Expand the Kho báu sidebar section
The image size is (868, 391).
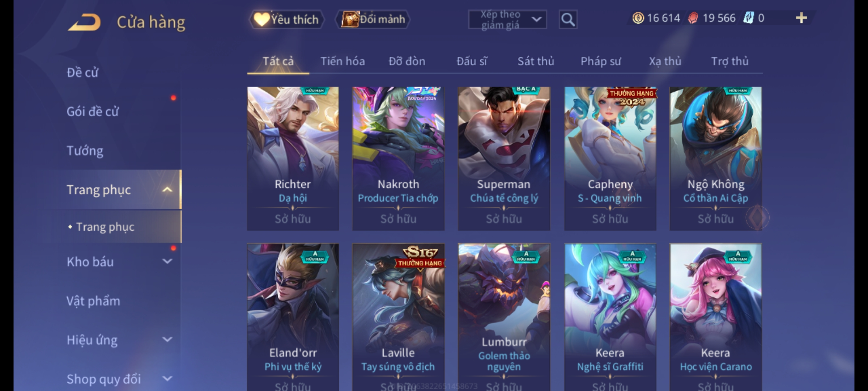point(167,261)
